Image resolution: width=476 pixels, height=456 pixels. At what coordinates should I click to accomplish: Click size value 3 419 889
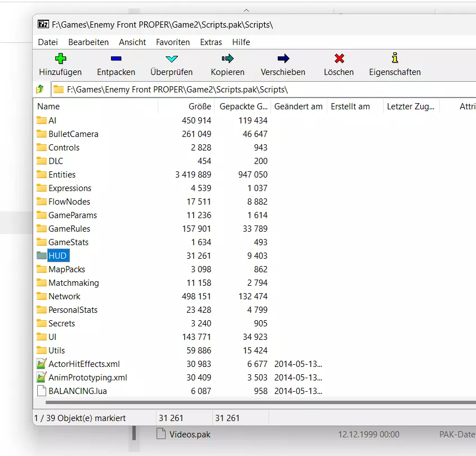193,174
